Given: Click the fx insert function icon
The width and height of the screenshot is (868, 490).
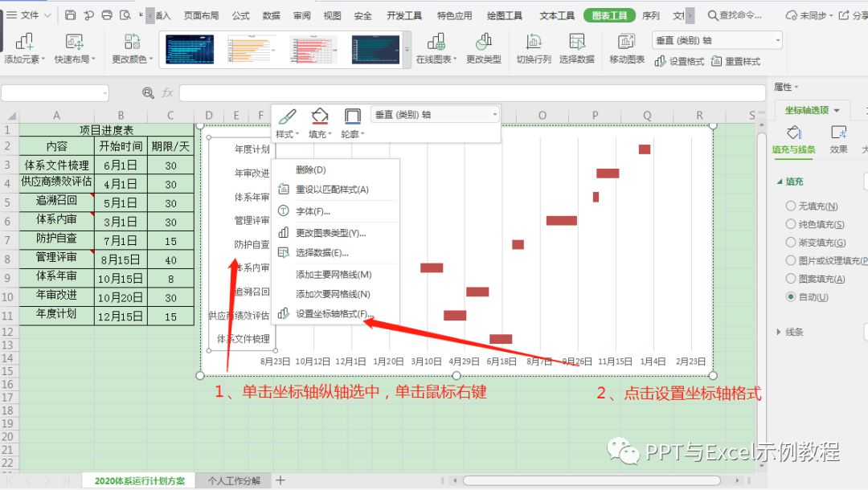Looking at the screenshot, I should click(x=166, y=92).
